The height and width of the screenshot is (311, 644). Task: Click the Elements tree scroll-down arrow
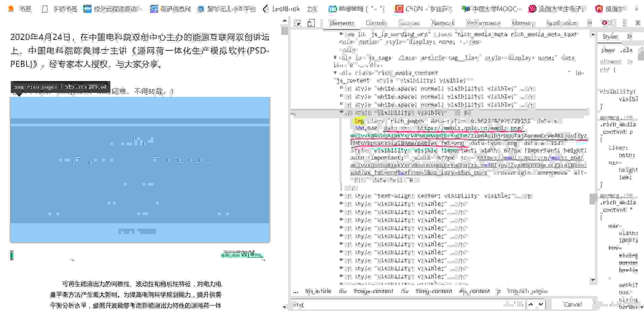[x=593, y=280]
